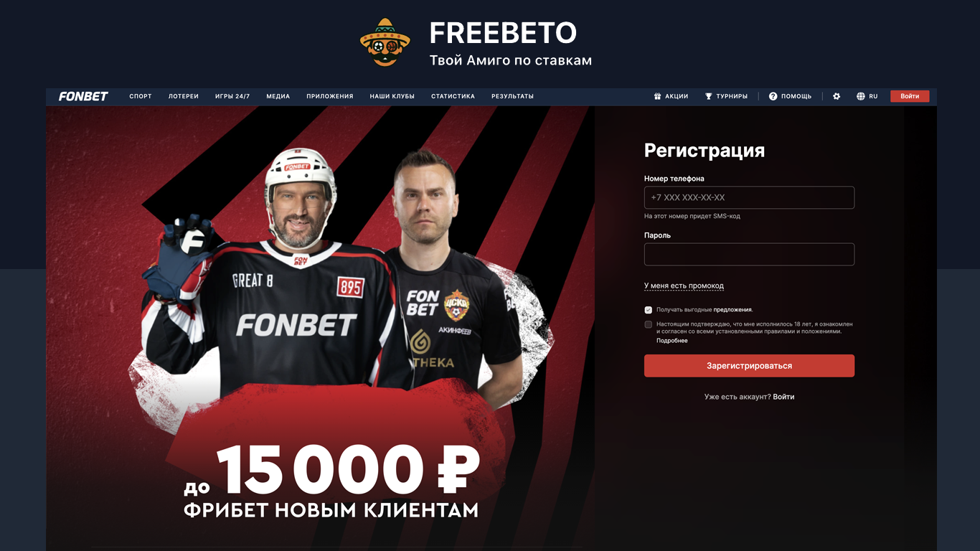980x551 pixels.
Task: Check the 18 years age confirmation box
Action: click(x=649, y=324)
